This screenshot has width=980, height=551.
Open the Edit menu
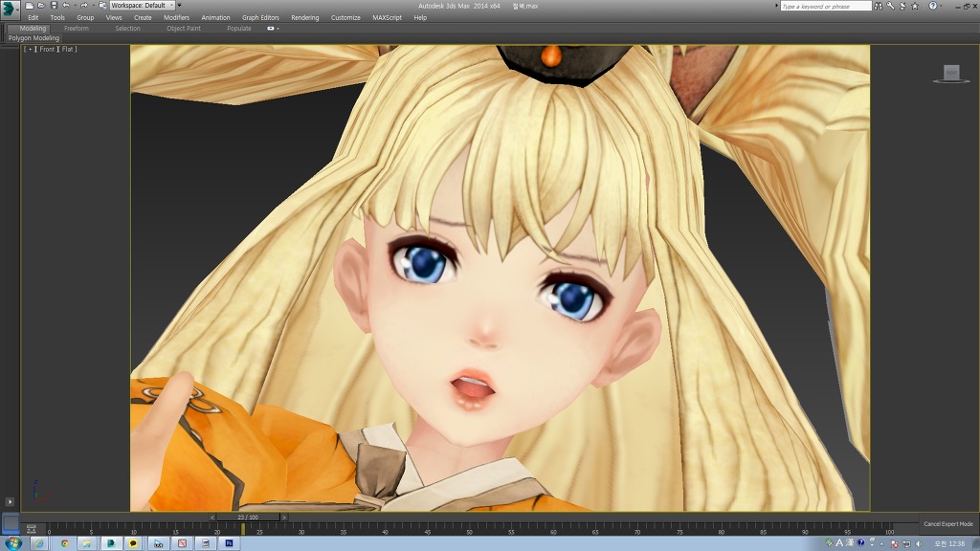[33, 17]
